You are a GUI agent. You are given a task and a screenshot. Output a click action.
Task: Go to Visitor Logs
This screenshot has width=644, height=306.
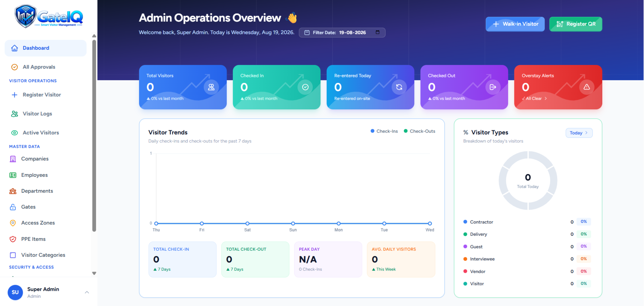click(45, 114)
